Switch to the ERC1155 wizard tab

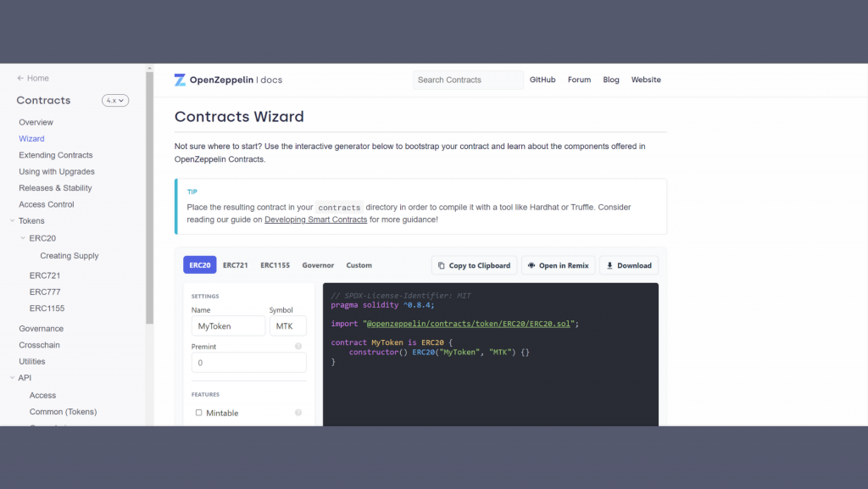tap(275, 265)
